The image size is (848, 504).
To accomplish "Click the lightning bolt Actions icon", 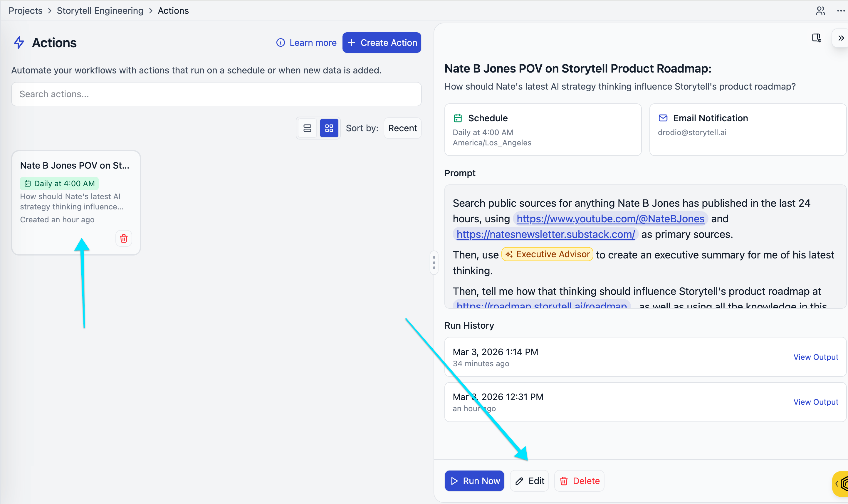I will [x=19, y=43].
